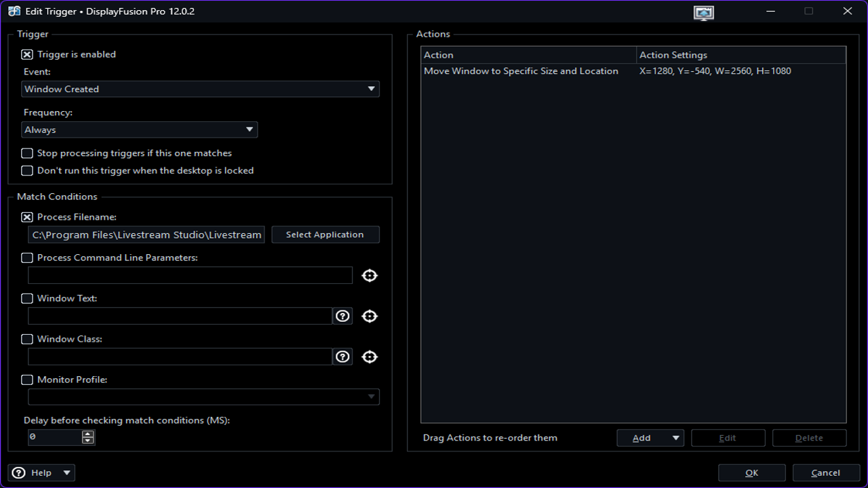
Task: Expand the Add button dropdown arrow
Action: click(675, 438)
